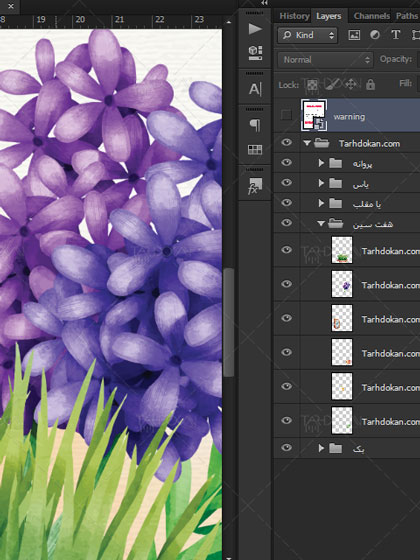
Task: Hide the Tarhdokan.com group
Action: coord(286,142)
